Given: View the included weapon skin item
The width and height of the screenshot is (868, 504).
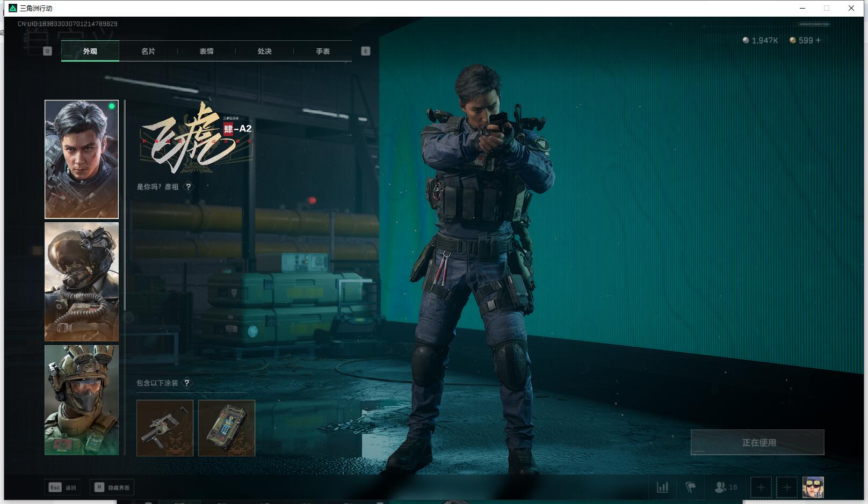Looking at the screenshot, I should click(x=165, y=428).
